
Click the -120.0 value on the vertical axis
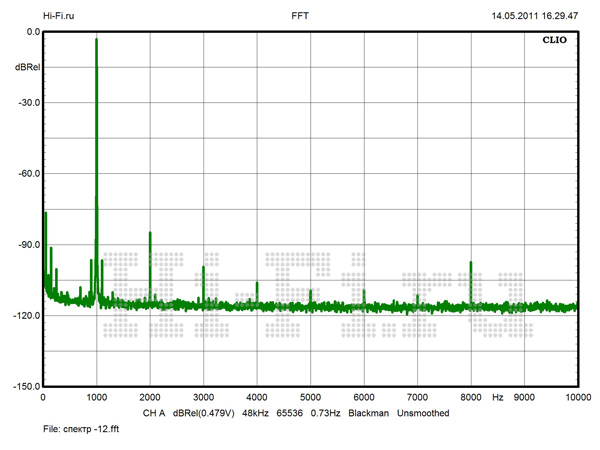tap(25, 315)
